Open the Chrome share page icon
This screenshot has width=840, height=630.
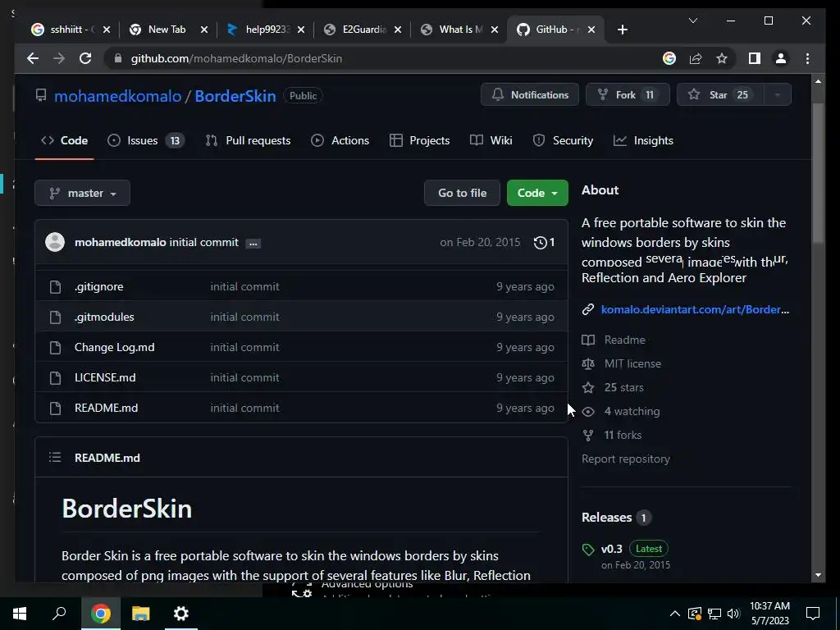(x=696, y=58)
